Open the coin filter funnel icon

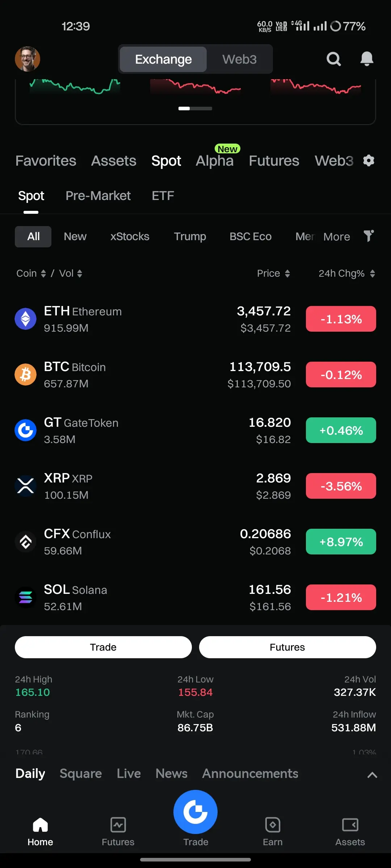click(x=369, y=236)
